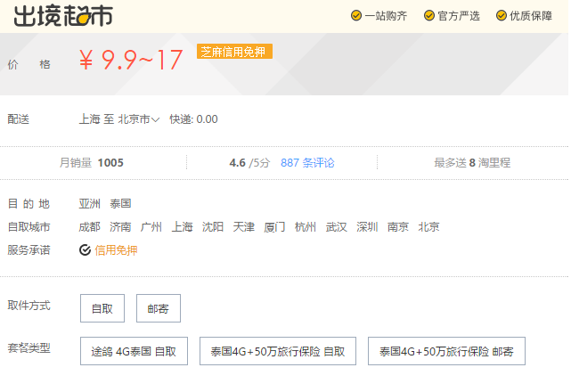The image size is (571, 392).
Task: Click the 信用免押 circle-check icon
Action: tap(85, 250)
